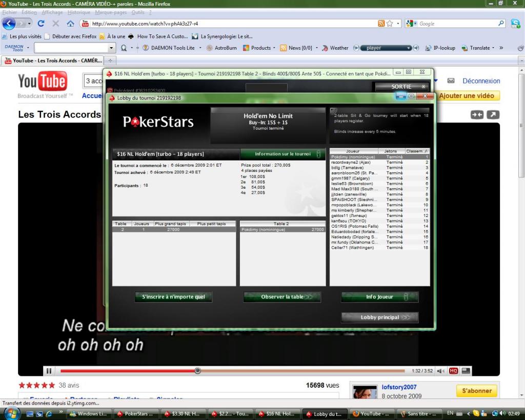Click S'inscrire à n'importe quel button
The width and height of the screenshot is (525, 420).
click(173, 297)
